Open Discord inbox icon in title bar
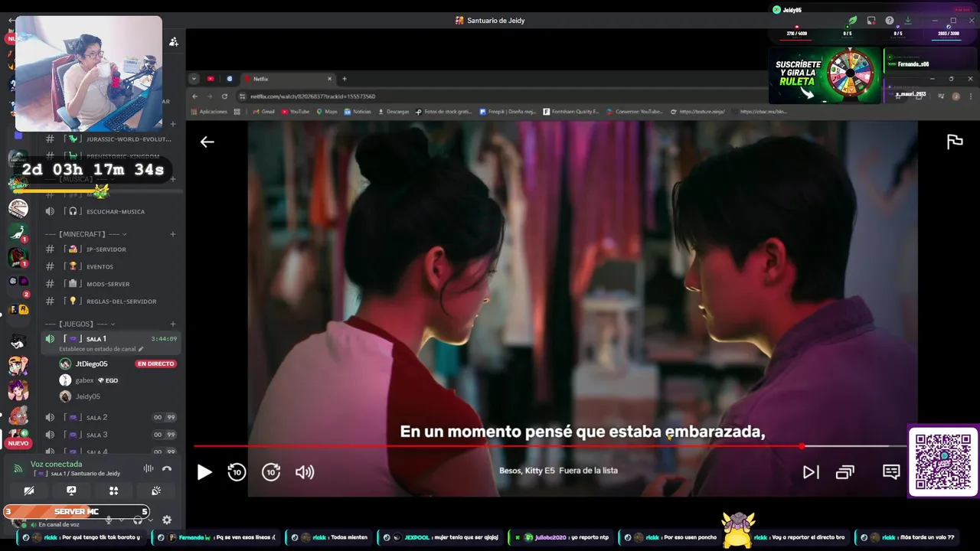Viewport: 980px width, 551px height. 871,21
